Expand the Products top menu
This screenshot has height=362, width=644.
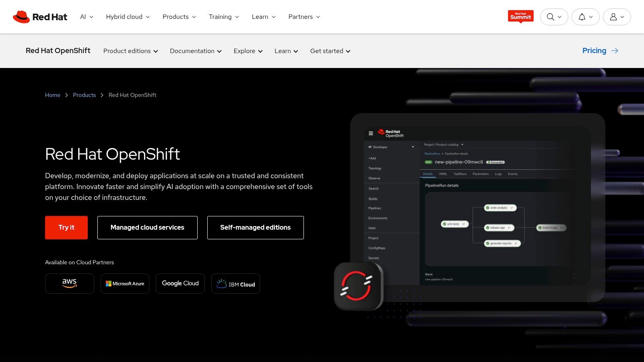(179, 17)
